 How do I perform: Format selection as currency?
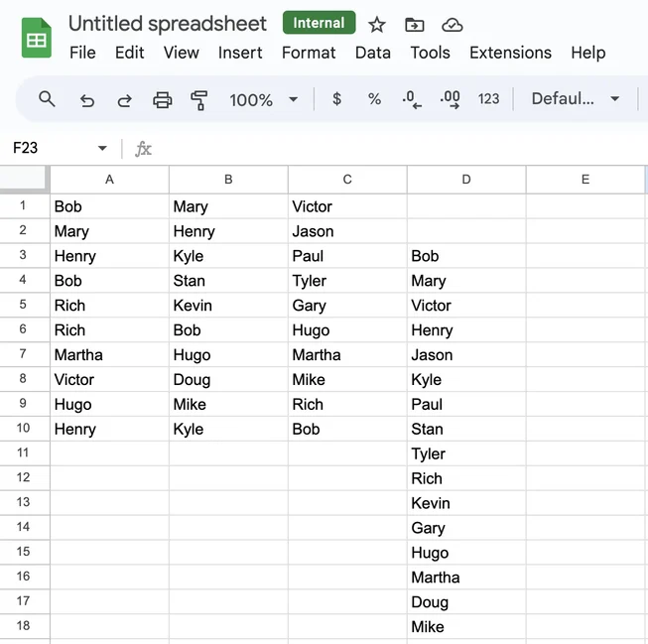[337, 99]
